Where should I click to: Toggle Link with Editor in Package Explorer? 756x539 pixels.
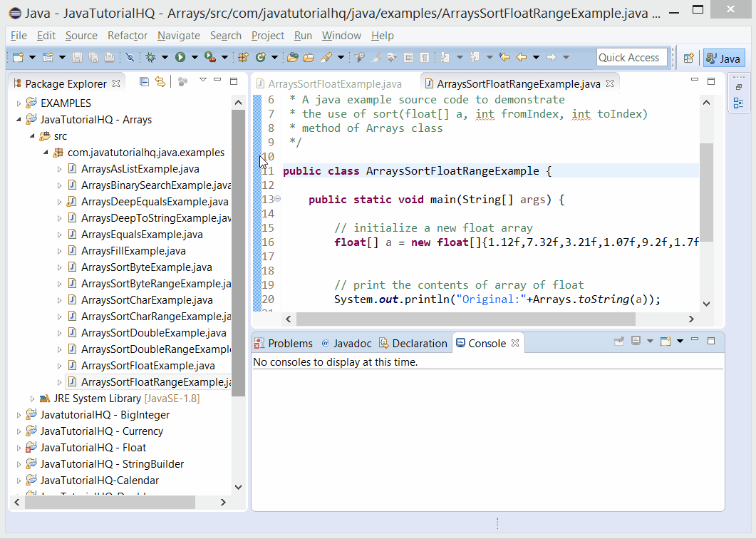(x=160, y=81)
